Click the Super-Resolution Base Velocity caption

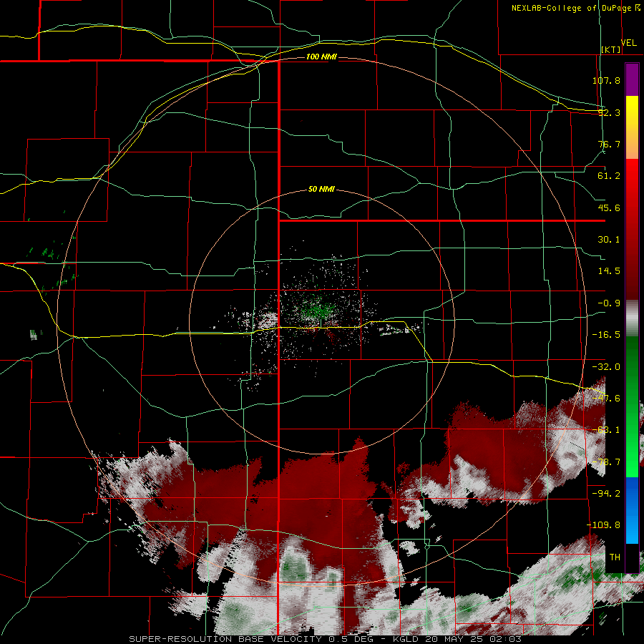point(326,639)
